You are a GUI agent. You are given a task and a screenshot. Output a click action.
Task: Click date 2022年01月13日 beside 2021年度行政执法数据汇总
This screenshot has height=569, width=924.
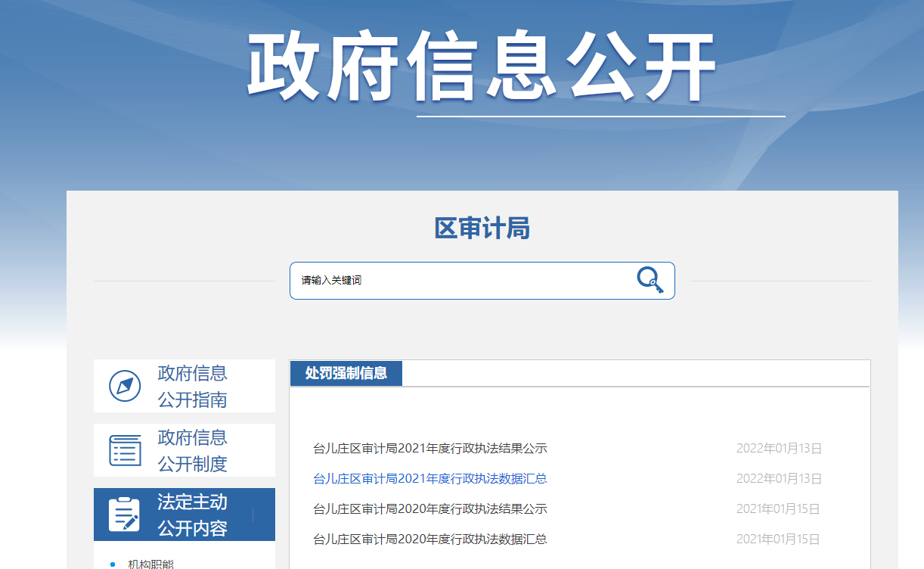click(779, 479)
